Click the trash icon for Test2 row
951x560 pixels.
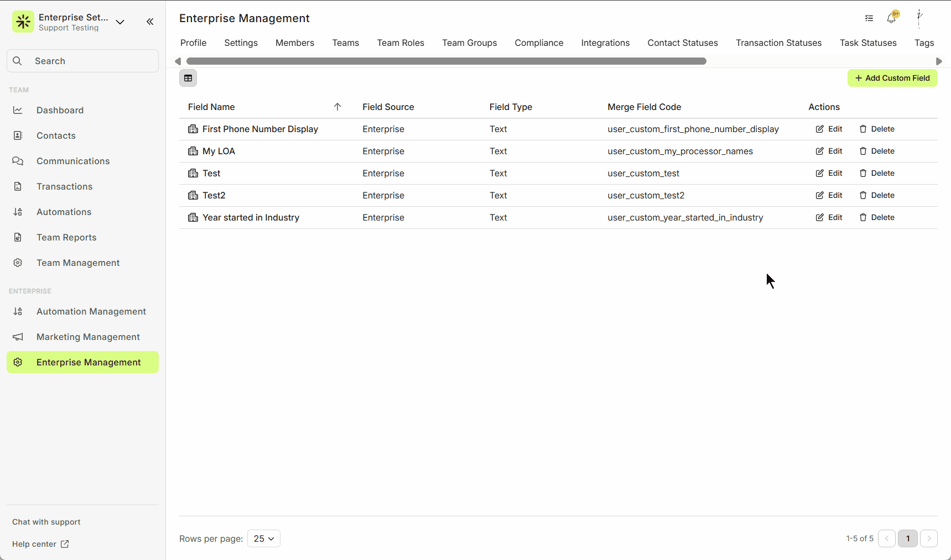point(863,195)
